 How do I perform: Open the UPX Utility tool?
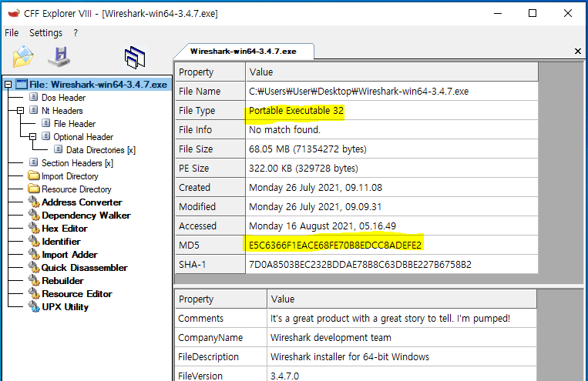pyautogui.click(x=65, y=307)
